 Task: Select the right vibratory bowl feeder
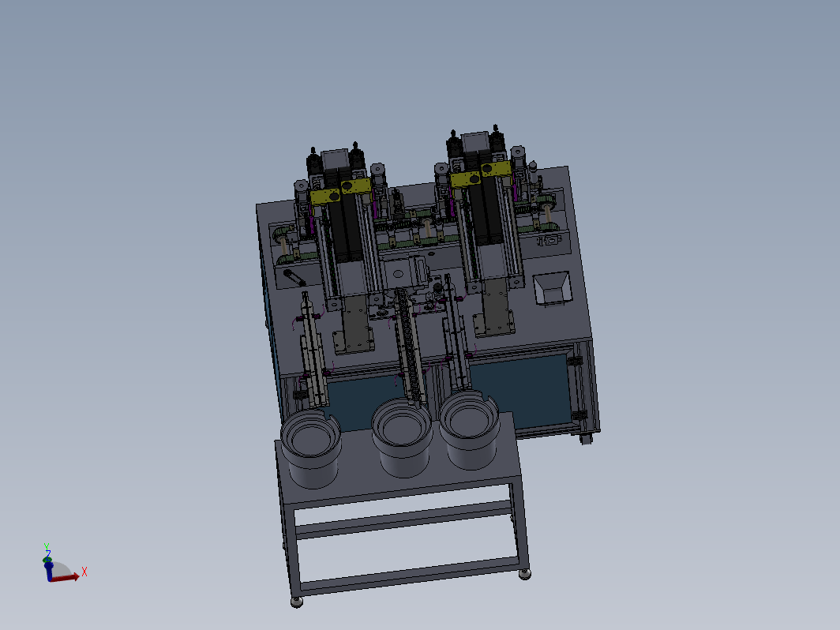pos(470,430)
